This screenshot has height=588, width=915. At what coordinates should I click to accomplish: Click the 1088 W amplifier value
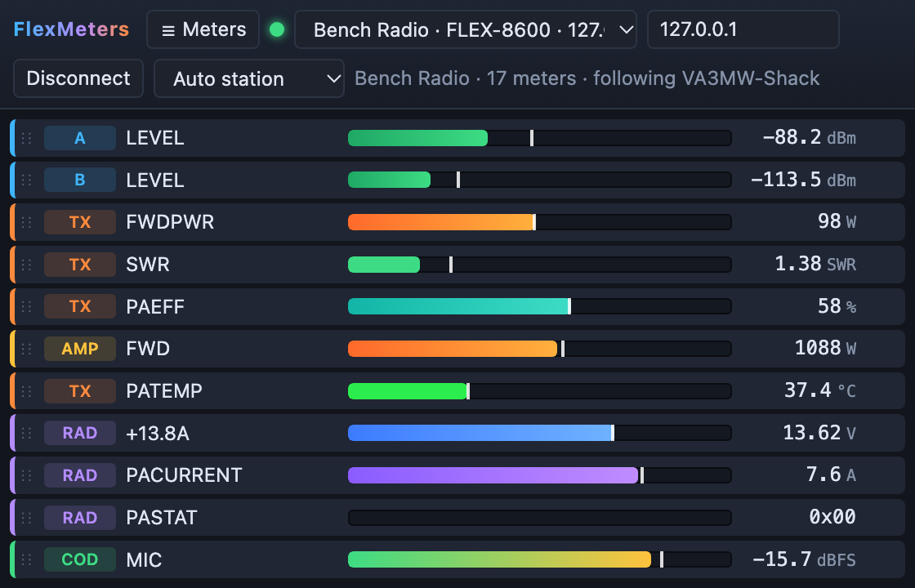826,348
